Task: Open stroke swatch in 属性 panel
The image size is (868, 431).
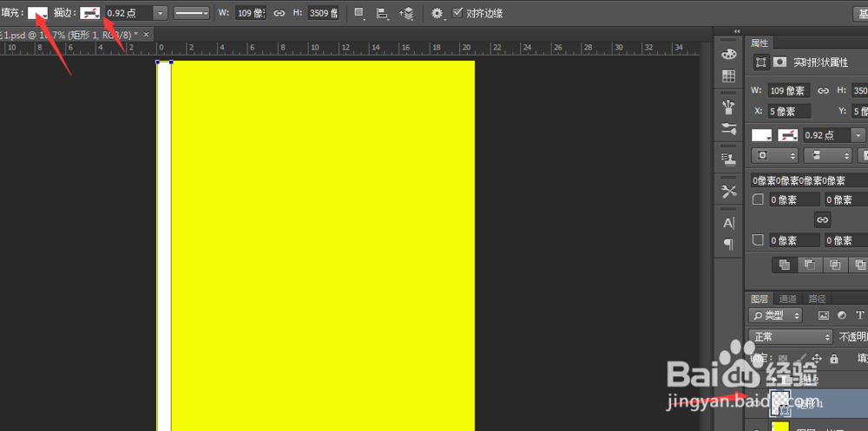Action: coord(788,135)
